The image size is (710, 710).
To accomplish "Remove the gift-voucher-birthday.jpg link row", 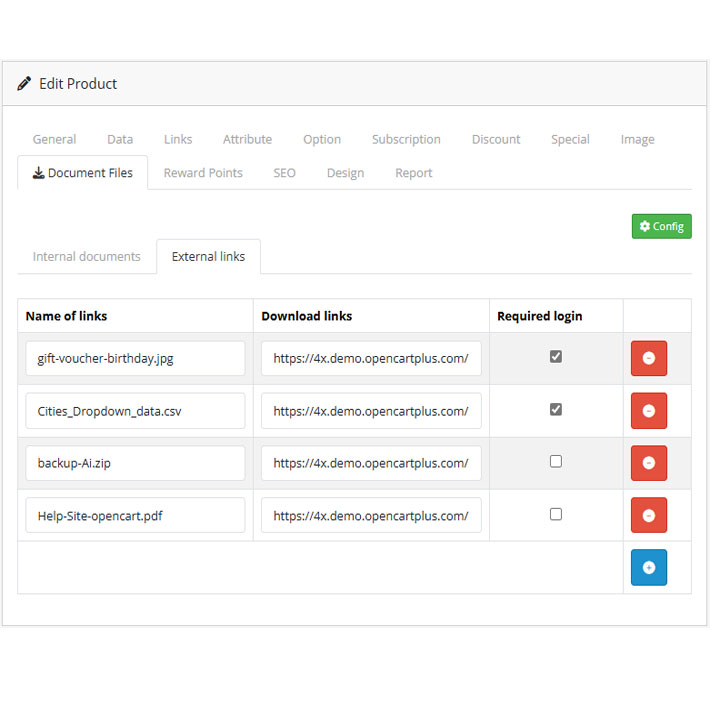I will (x=648, y=358).
